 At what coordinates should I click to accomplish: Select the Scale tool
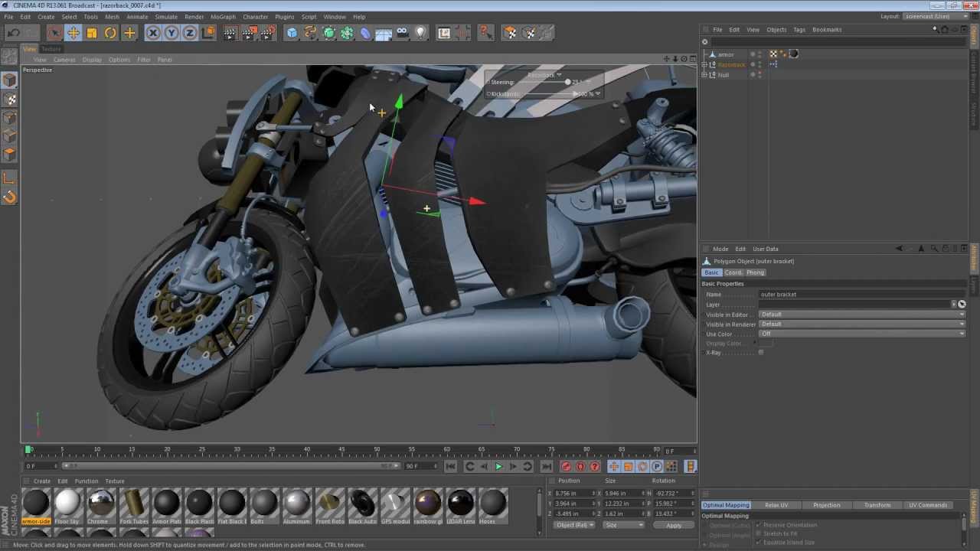tap(92, 33)
